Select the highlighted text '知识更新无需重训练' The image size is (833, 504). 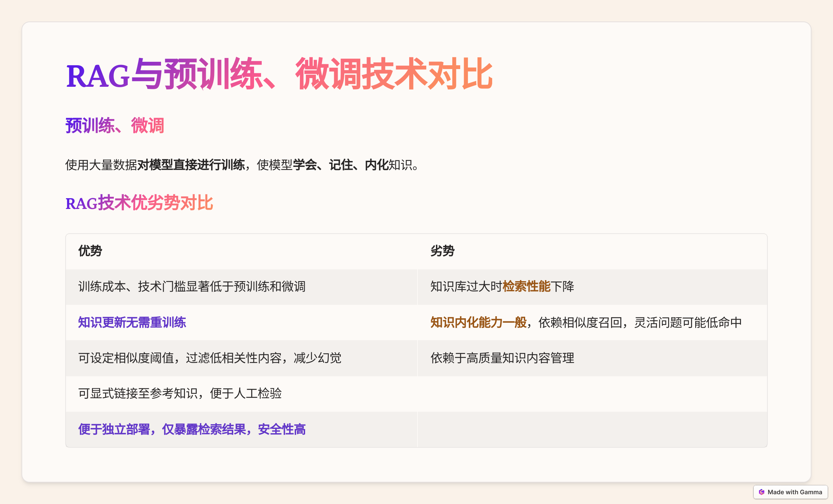132,322
